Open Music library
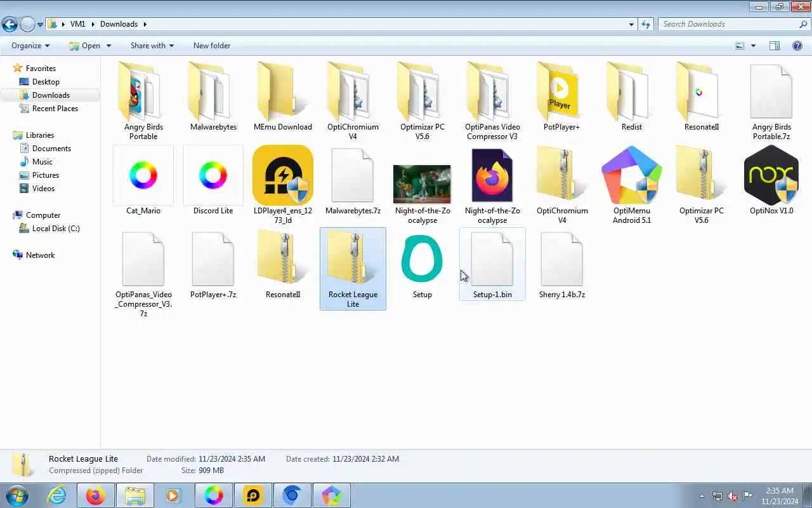Viewport: 812px width, 508px height. [43, 162]
